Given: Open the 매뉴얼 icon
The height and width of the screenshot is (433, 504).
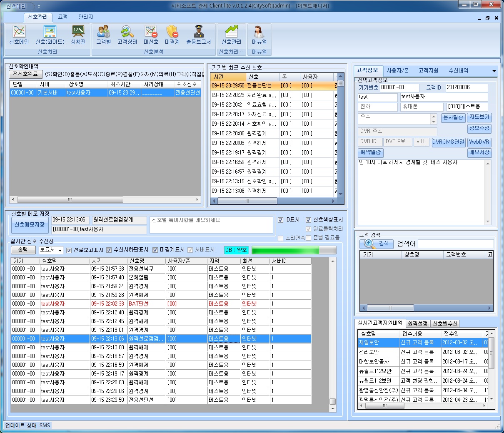Looking at the screenshot, I should pyautogui.click(x=259, y=35).
